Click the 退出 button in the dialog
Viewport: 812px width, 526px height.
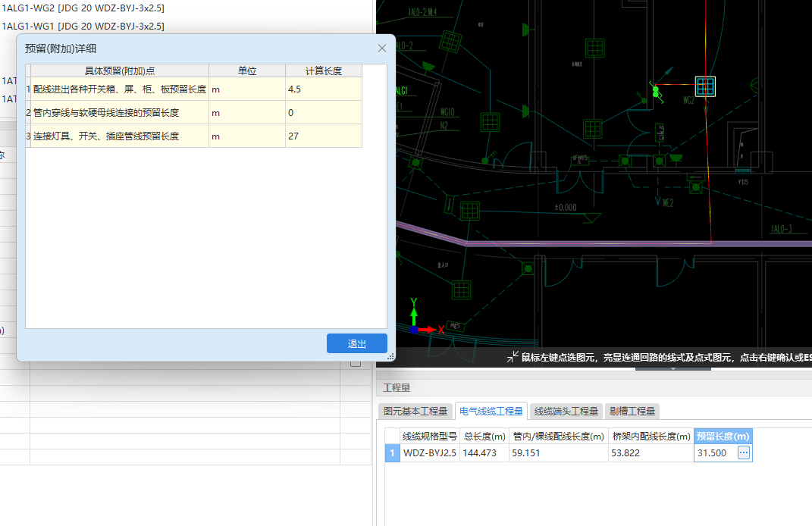pos(357,343)
